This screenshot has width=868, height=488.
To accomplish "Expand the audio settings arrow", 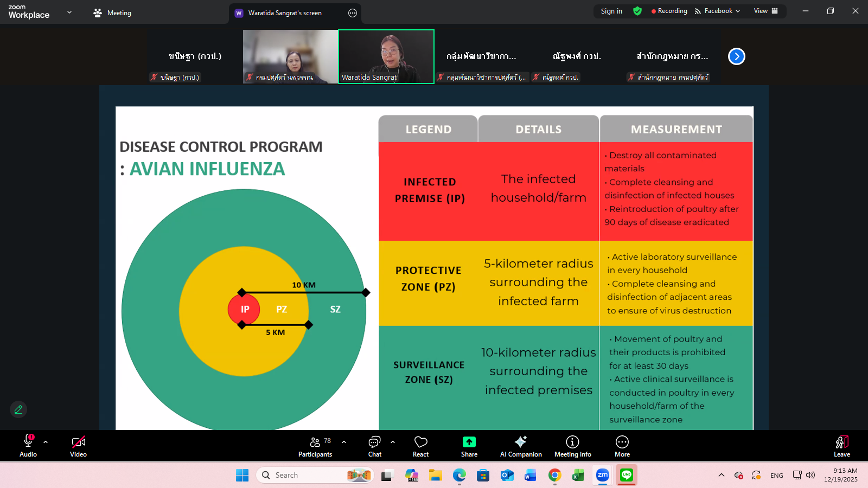I will point(46,442).
